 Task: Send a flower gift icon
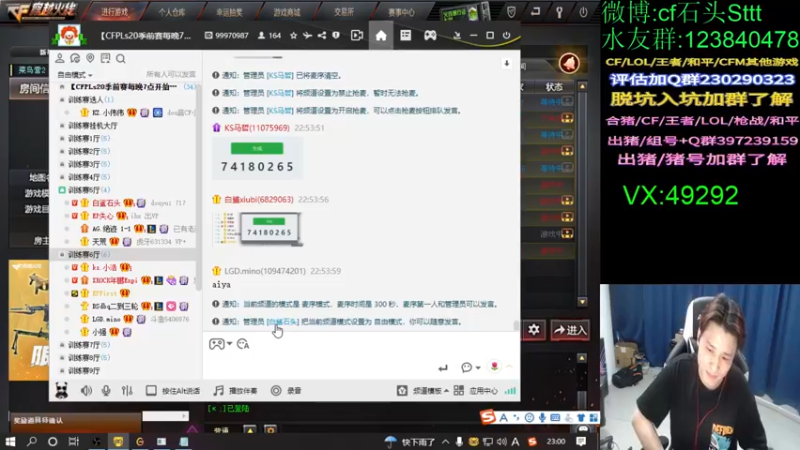[x=494, y=366]
